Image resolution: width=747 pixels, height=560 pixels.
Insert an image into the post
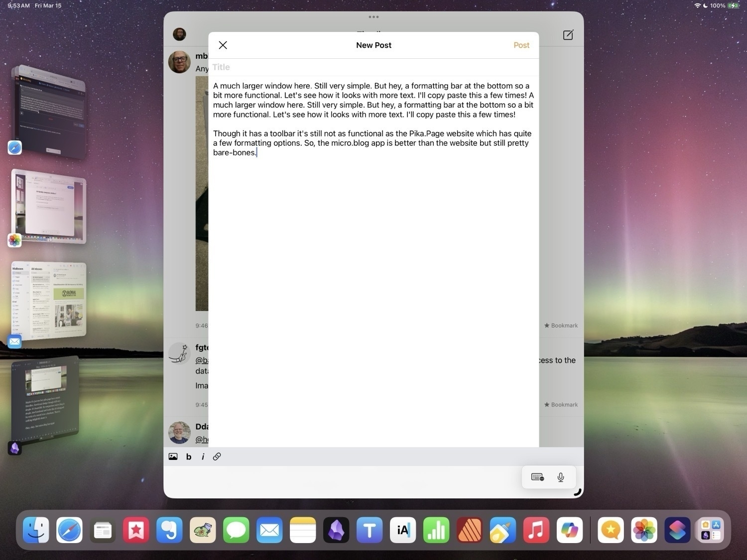tap(173, 456)
